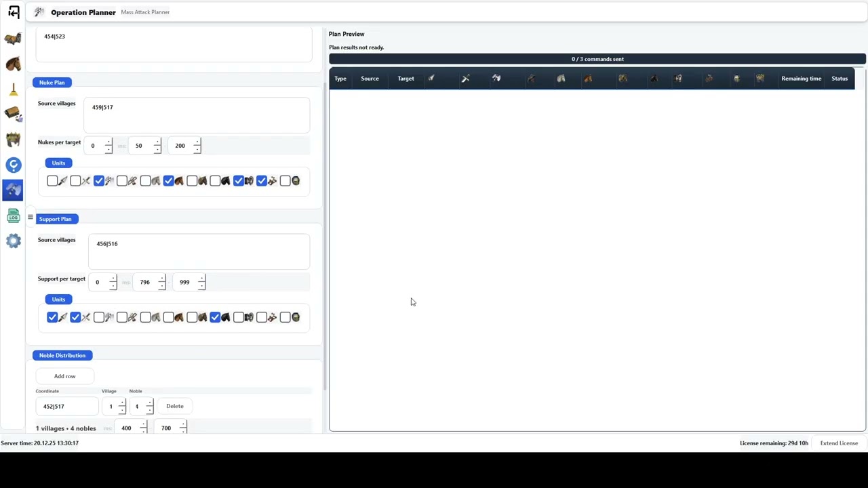Click the mounted archer column icon in the Plan Preview header
The height and width of the screenshot is (488, 868).
(623, 79)
